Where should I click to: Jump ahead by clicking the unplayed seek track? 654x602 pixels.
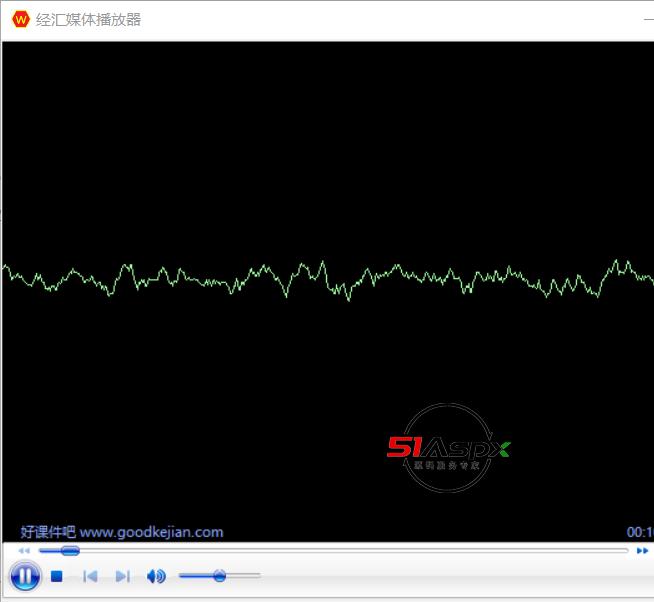(350, 550)
